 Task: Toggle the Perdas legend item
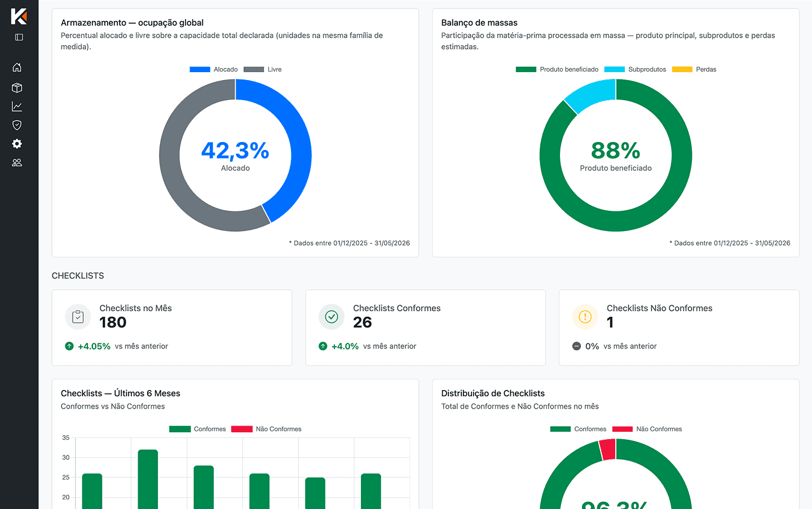[694, 69]
